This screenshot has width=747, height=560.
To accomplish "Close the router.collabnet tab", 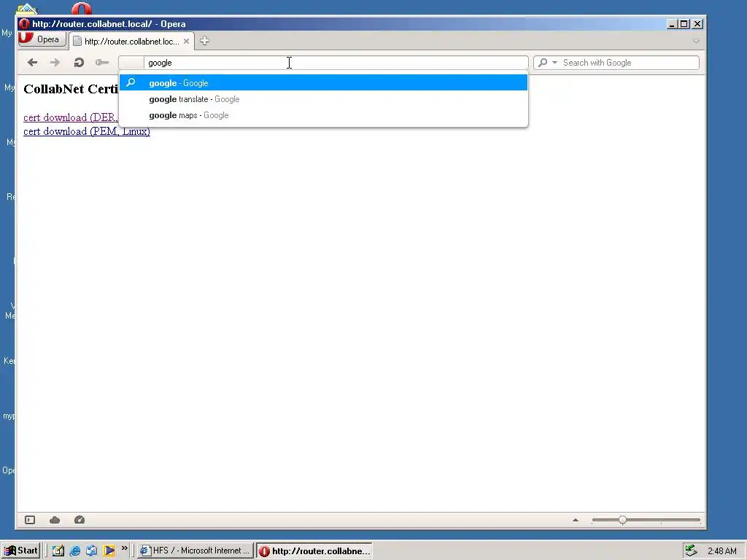I will (186, 42).
